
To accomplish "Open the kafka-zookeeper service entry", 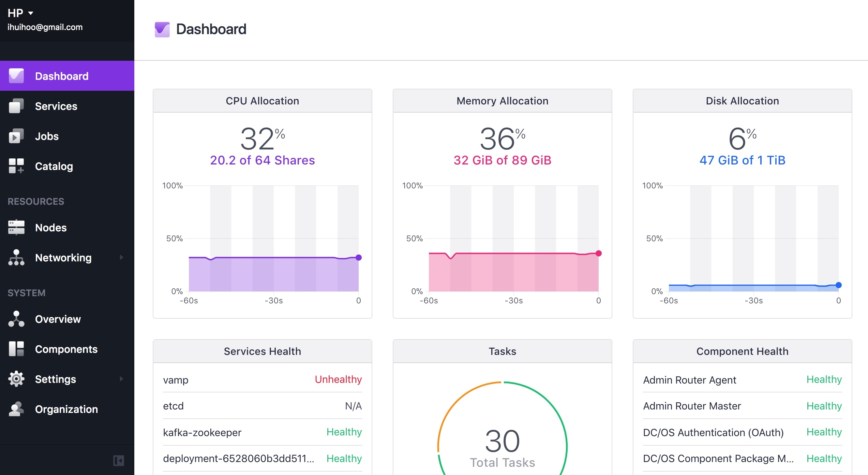I will click(202, 432).
